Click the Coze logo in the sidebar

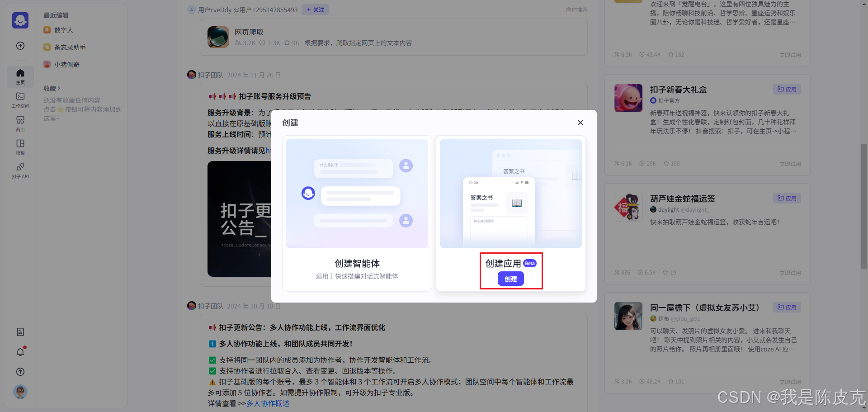coord(20,20)
